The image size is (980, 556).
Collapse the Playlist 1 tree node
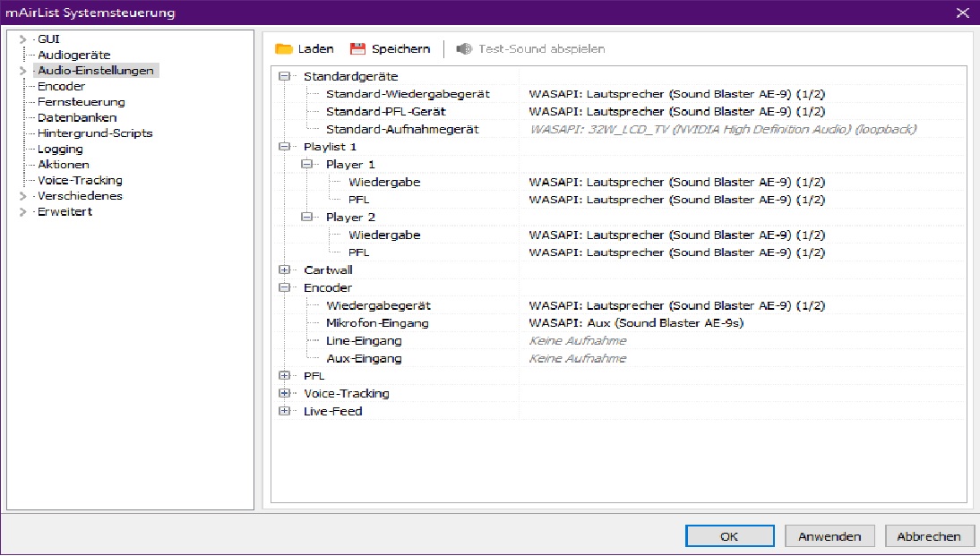coord(285,147)
